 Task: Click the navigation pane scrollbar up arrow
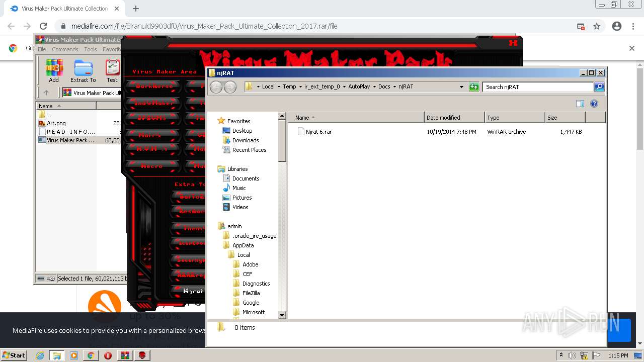pyautogui.click(x=282, y=116)
